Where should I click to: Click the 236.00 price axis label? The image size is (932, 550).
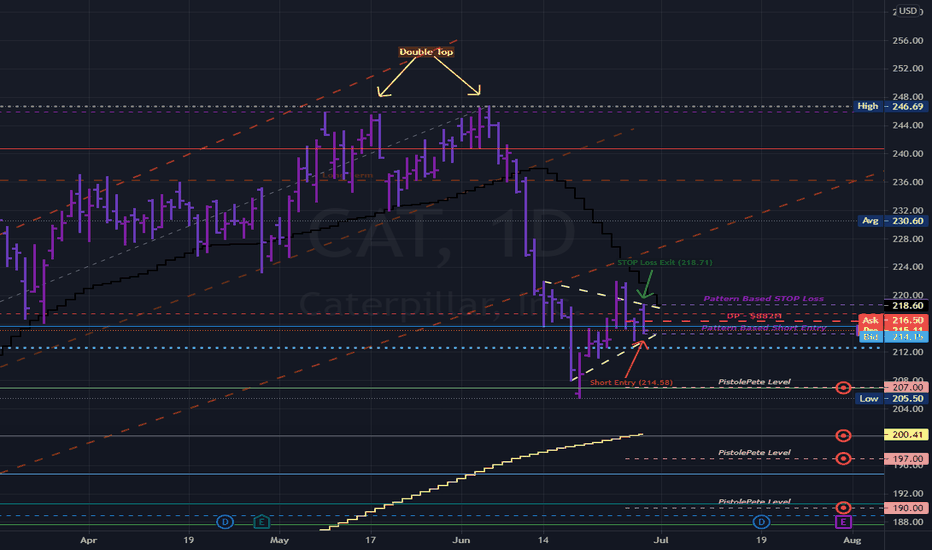click(x=908, y=182)
